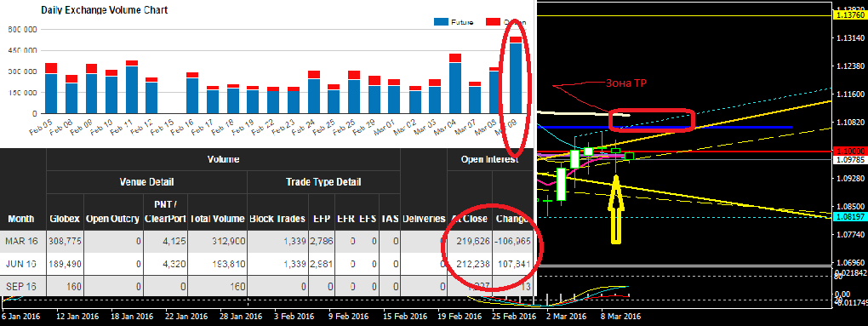Click the Globex column header
Viewport: 868px width, 326px height.
(x=65, y=219)
